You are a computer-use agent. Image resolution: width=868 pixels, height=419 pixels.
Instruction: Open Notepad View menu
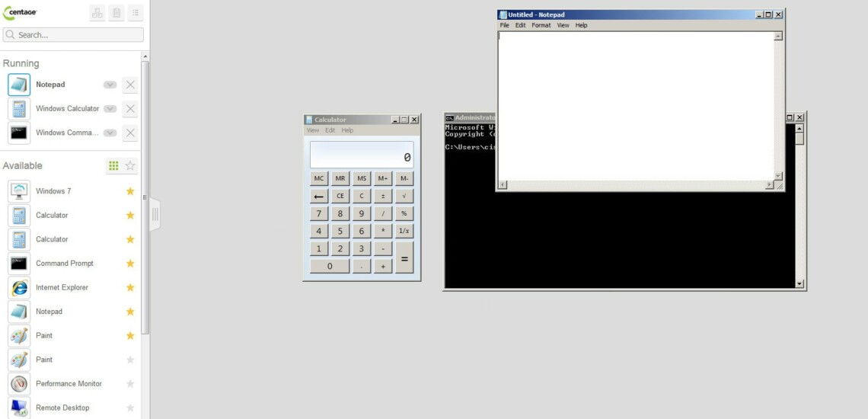pyautogui.click(x=563, y=25)
